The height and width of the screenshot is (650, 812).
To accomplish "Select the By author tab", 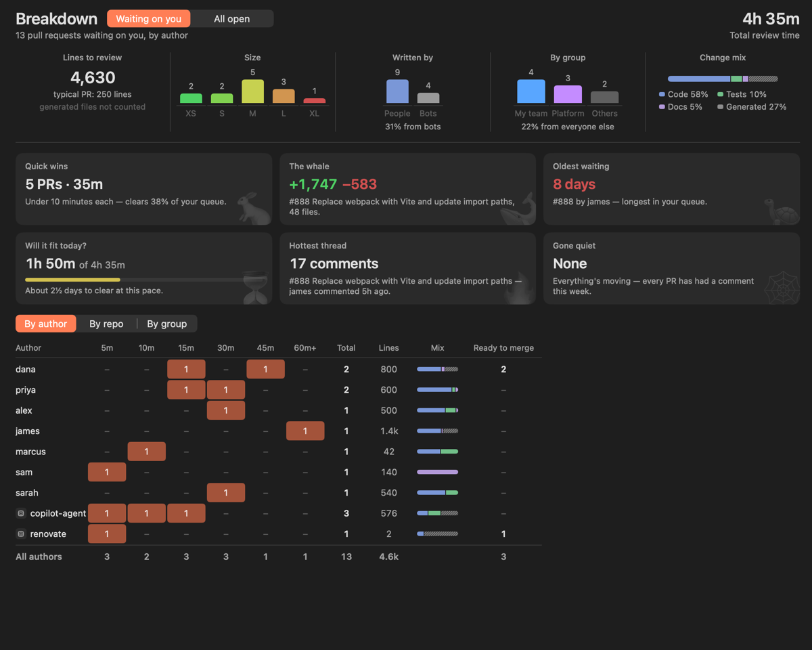I will coord(46,324).
